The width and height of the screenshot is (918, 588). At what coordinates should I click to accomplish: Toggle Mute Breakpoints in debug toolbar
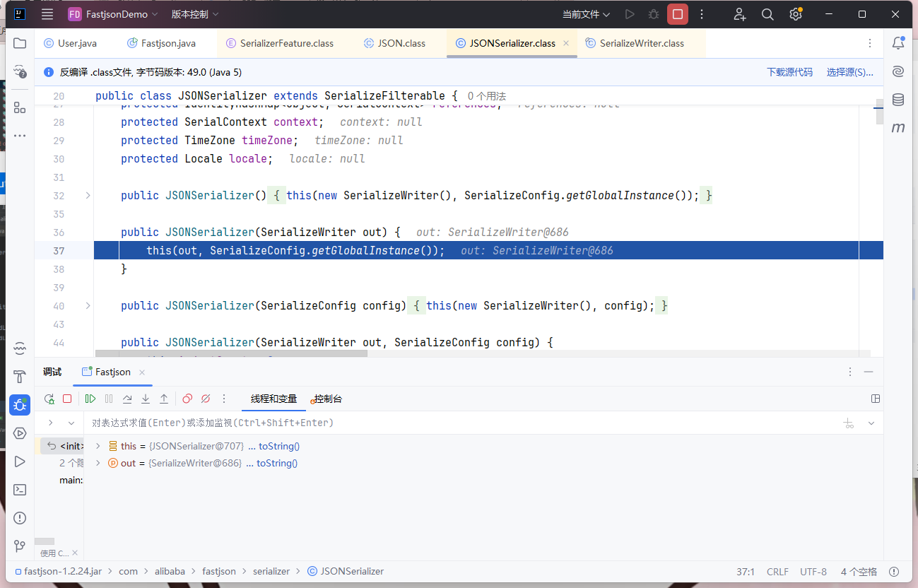coord(206,399)
